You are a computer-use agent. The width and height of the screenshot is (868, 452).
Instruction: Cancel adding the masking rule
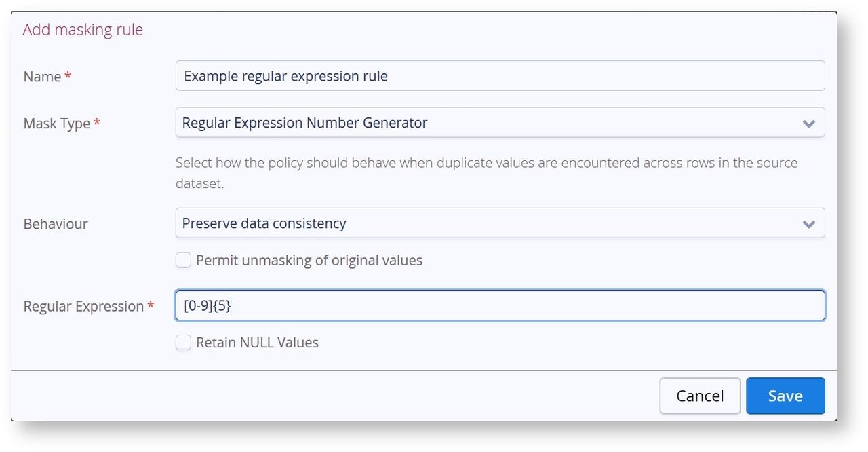700,396
